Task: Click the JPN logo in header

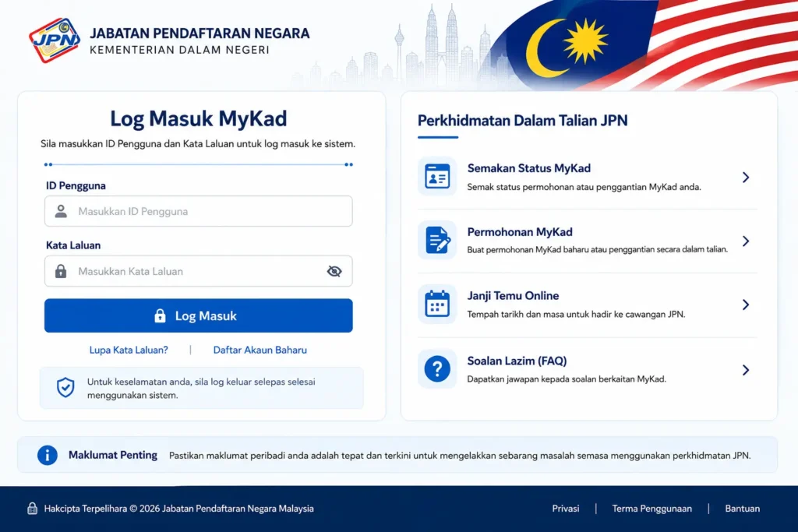Action: point(55,41)
